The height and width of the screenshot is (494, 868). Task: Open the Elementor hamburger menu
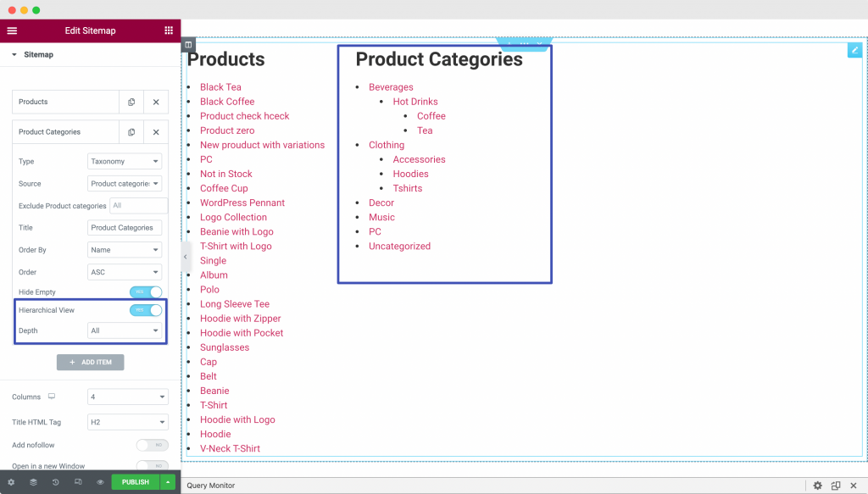12,31
